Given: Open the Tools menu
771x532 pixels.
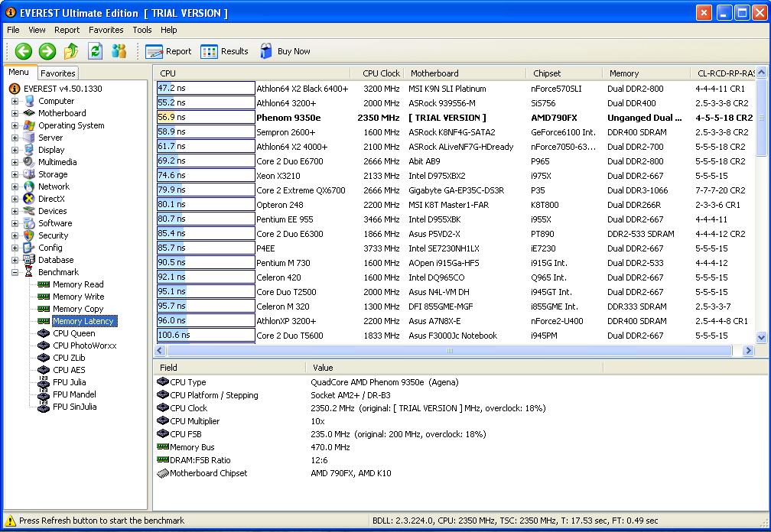Looking at the screenshot, I should (142, 30).
